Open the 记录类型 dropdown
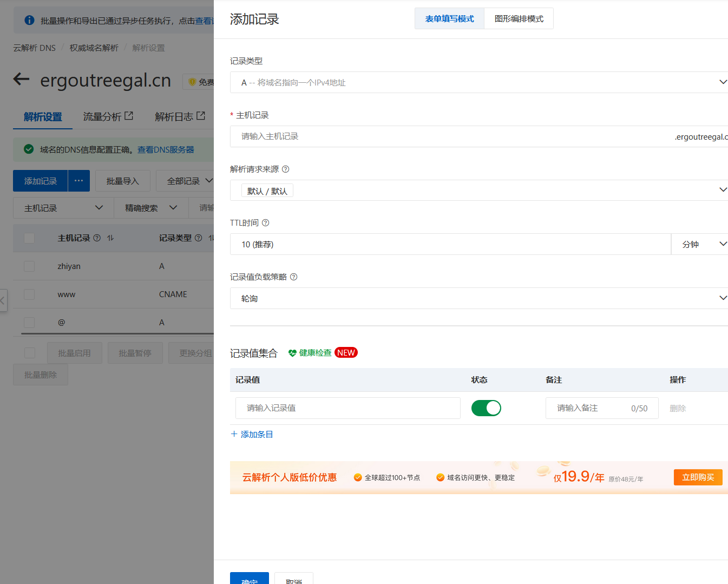 tap(478, 82)
